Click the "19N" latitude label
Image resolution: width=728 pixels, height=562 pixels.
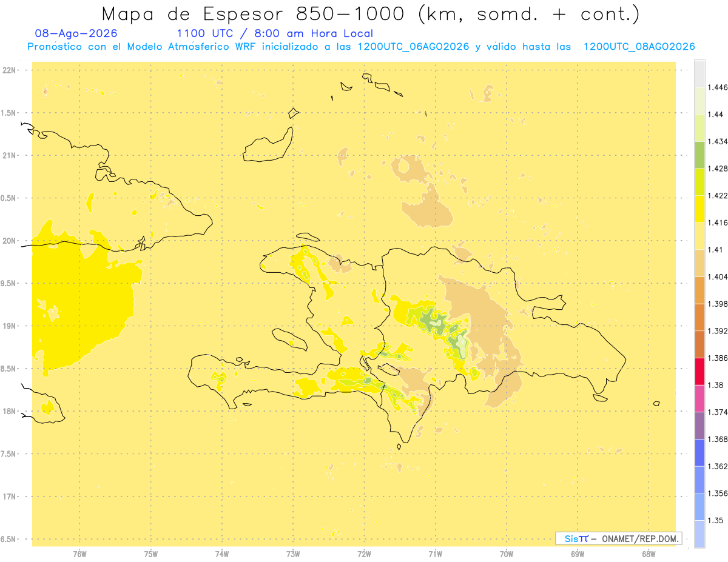click(9, 326)
